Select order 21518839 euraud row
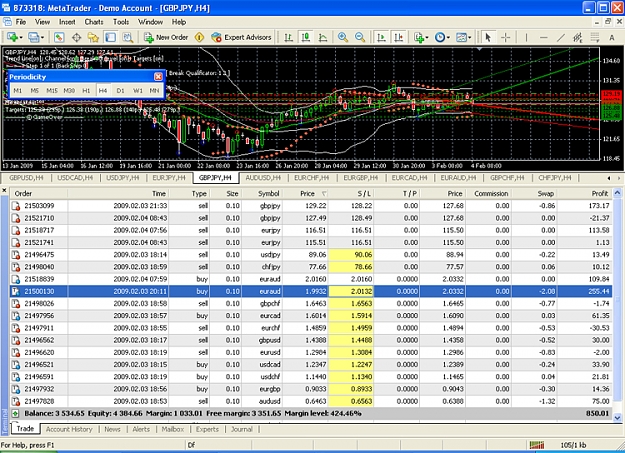 (x=311, y=279)
